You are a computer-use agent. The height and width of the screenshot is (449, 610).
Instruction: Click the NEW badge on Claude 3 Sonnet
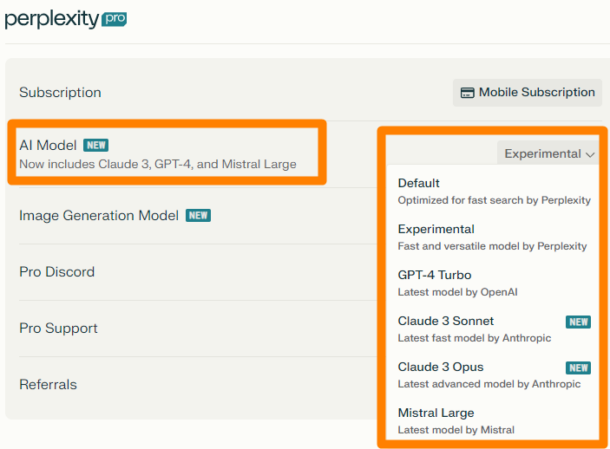pyautogui.click(x=578, y=322)
